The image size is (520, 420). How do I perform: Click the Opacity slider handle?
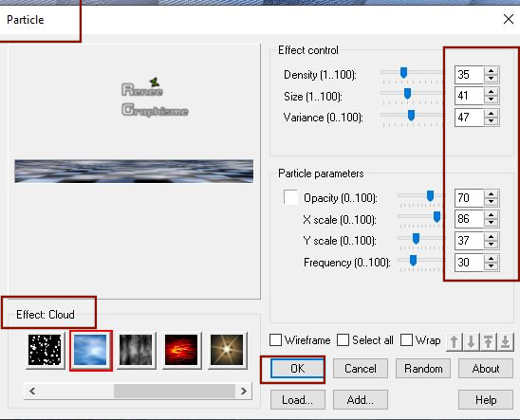[430, 195]
